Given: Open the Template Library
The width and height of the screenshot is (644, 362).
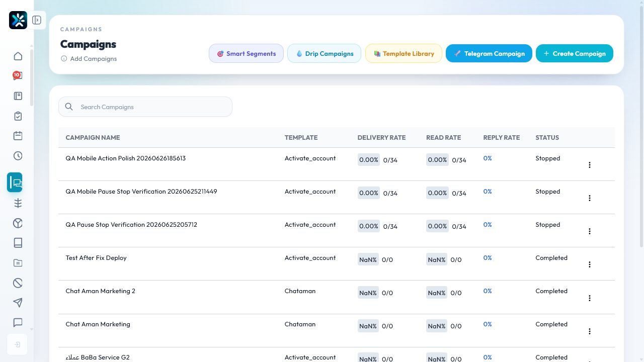Looking at the screenshot, I should tap(404, 53).
